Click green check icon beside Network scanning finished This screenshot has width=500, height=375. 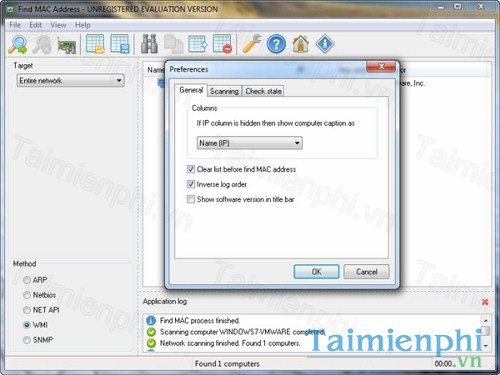(151, 343)
